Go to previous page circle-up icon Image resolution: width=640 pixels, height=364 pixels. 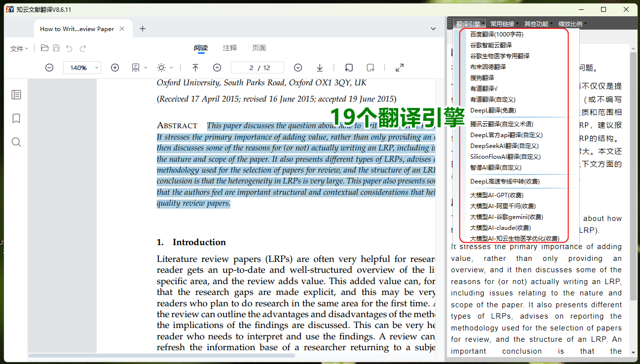click(x=217, y=68)
